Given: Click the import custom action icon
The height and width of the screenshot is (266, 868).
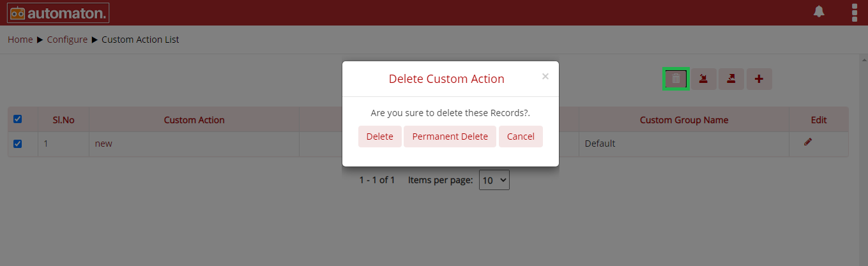Looking at the screenshot, I should pos(703,79).
